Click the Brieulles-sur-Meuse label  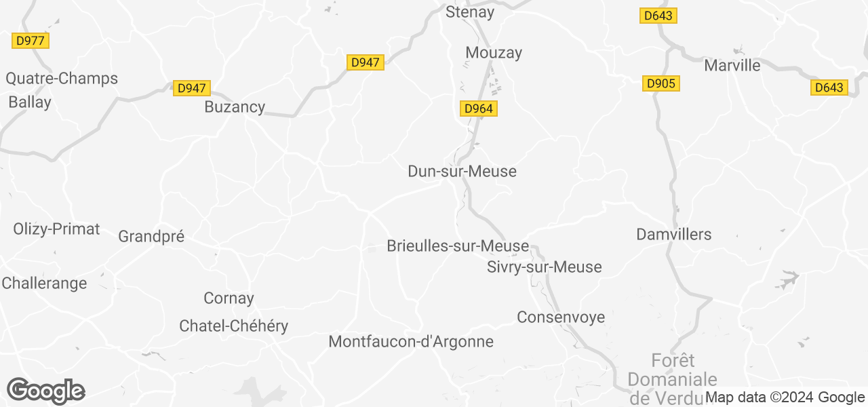point(458,246)
